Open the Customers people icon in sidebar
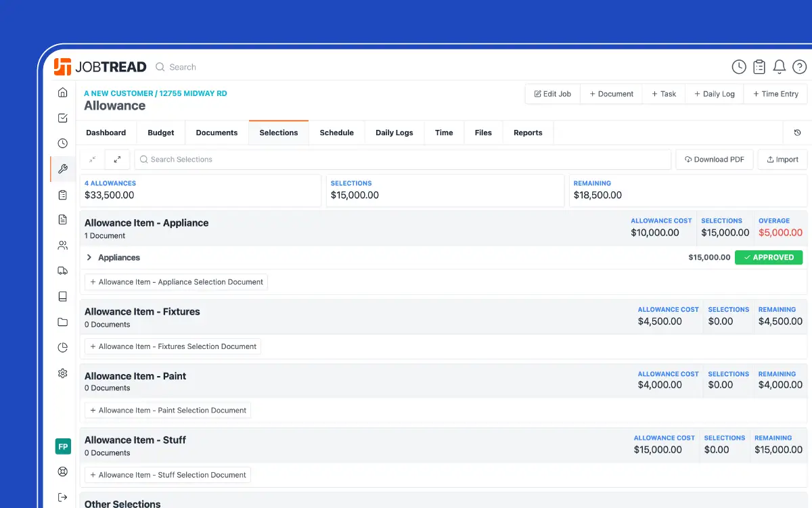 (62, 245)
